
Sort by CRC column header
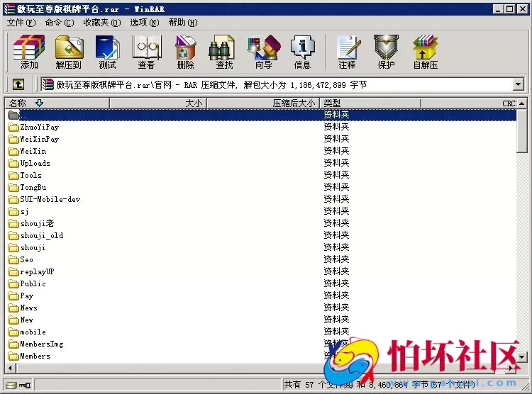pyautogui.click(x=469, y=103)
